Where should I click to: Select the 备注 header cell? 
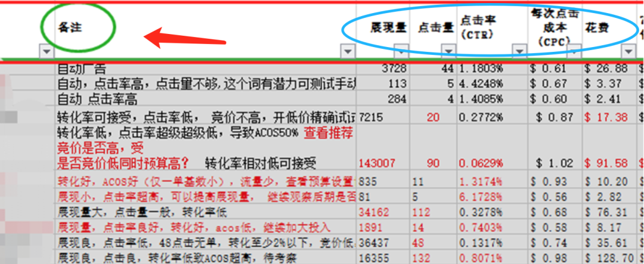coord(205,32)
